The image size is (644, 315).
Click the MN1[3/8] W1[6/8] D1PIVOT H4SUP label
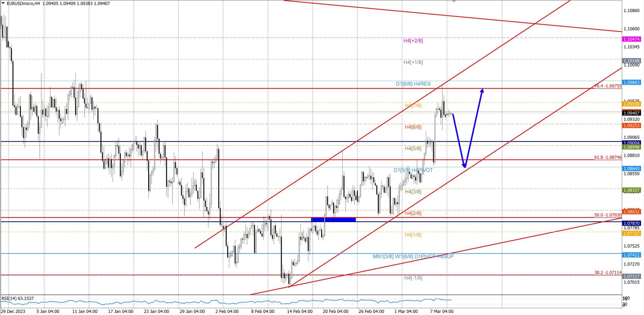(x=413, y=256)
